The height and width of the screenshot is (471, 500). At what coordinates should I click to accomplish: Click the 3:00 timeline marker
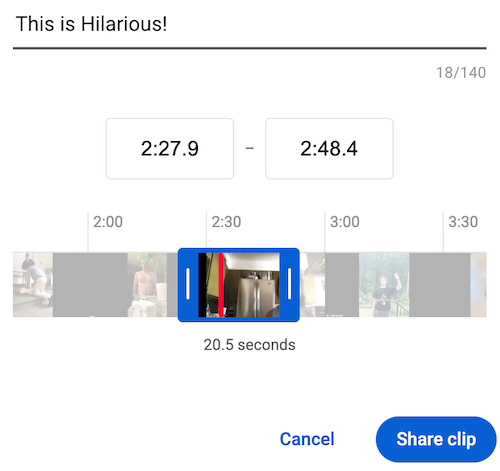(x=345, y=222)
